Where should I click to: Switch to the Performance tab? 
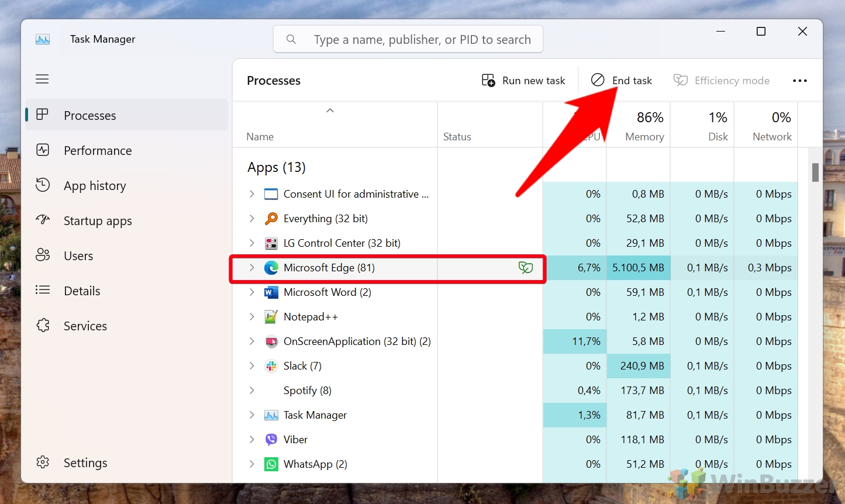[x=127, y=150]
